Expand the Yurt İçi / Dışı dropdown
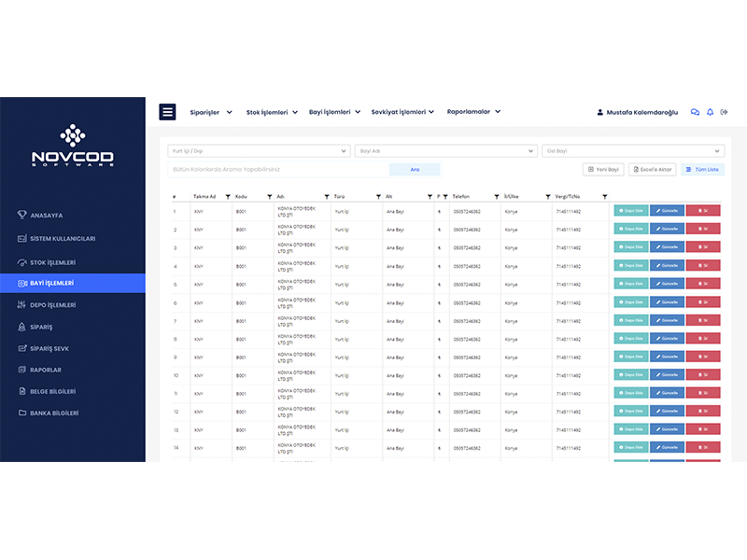The width and height of the screenshot is (747, 560). (259, 150)
